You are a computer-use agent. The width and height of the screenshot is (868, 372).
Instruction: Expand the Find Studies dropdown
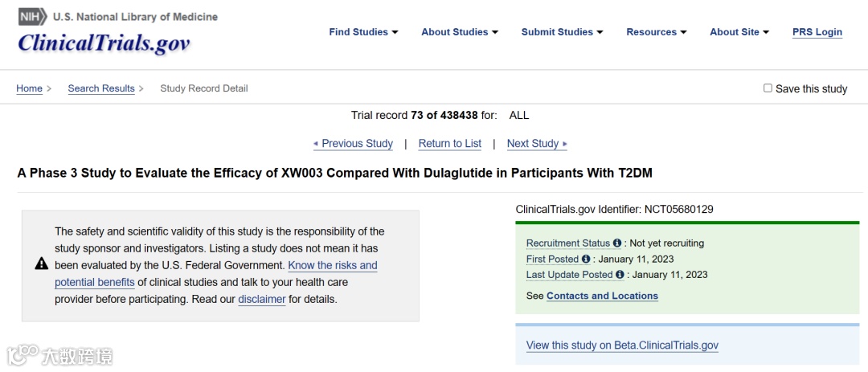point(363,32)
